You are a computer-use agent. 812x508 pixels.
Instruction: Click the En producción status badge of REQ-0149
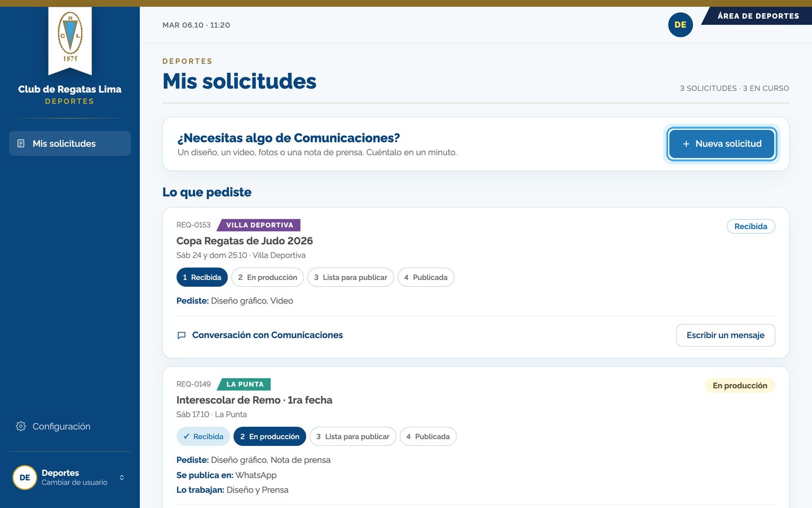coord(740,386)
